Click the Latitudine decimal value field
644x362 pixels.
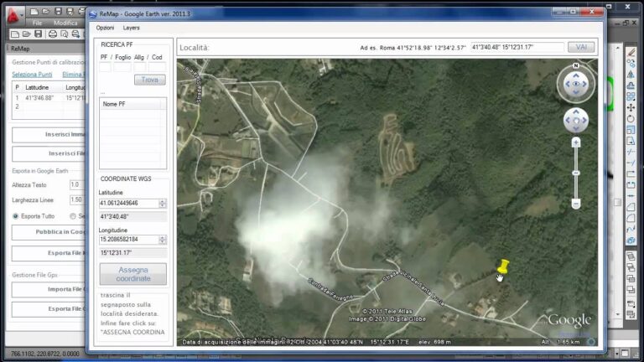tap(129, 203)
